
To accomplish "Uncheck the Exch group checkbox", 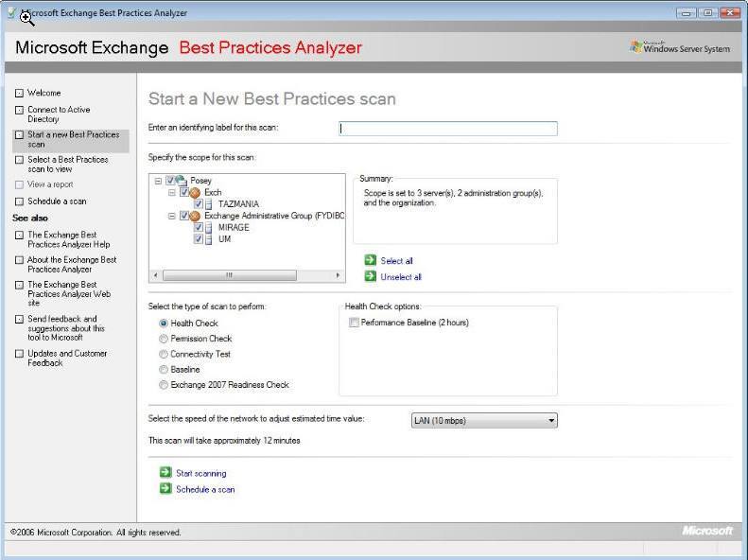I will [184, 192].
